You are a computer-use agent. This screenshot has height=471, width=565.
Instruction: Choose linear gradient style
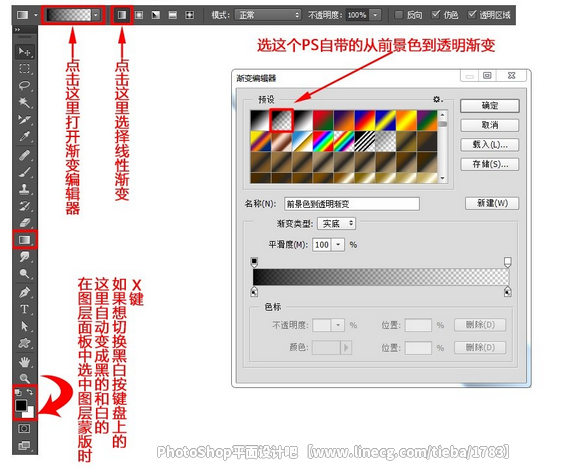coord(122,15)
